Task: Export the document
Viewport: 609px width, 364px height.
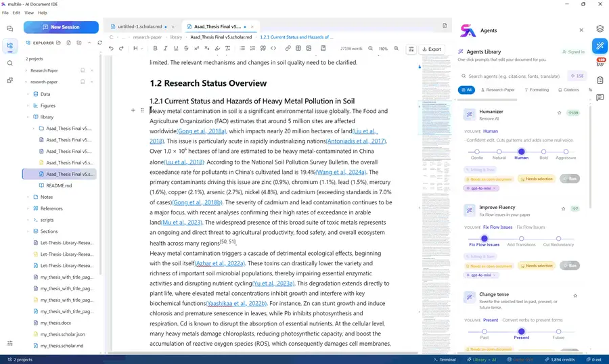Action: 432,49
